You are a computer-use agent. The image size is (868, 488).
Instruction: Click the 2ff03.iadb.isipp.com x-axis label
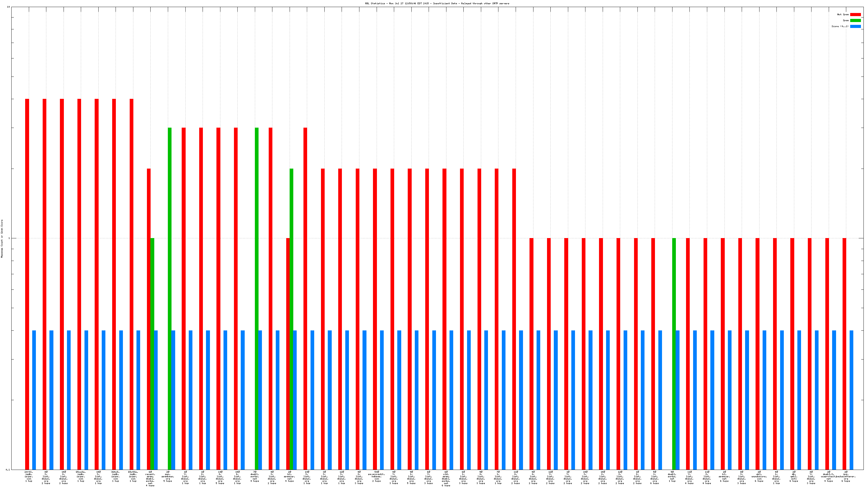(29, 476)
